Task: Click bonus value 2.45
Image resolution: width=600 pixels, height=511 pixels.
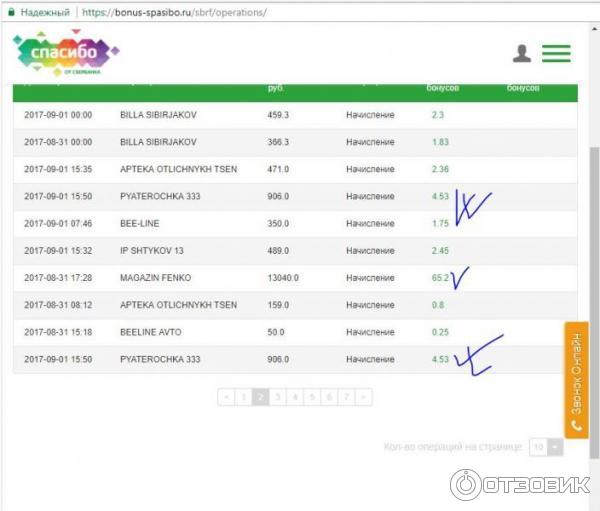Action: (x=440, y=251)
